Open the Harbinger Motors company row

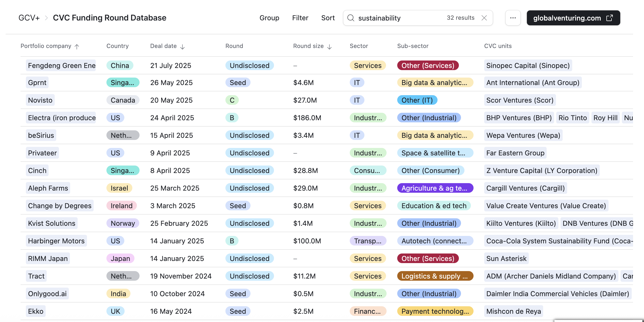pos(56,241)
